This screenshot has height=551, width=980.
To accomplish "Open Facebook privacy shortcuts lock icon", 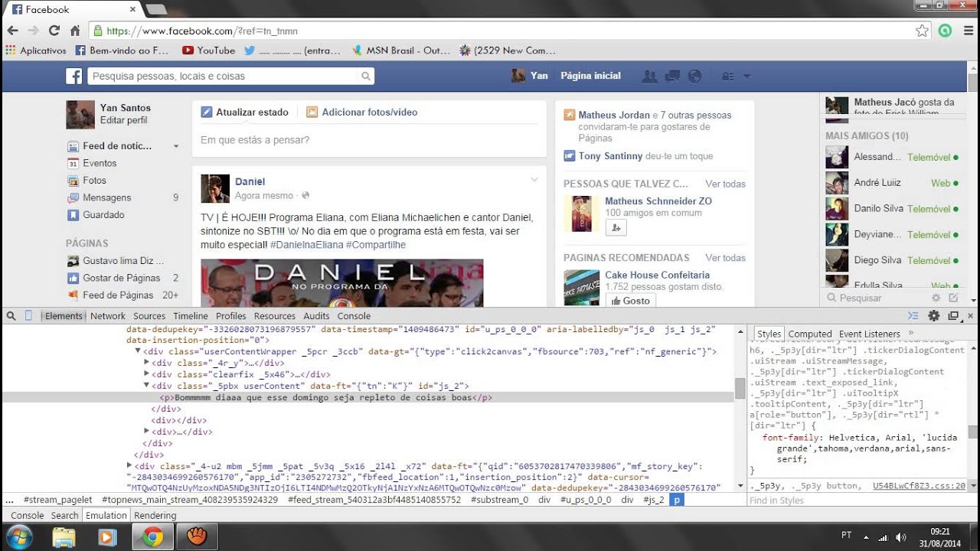I will 728,77.
